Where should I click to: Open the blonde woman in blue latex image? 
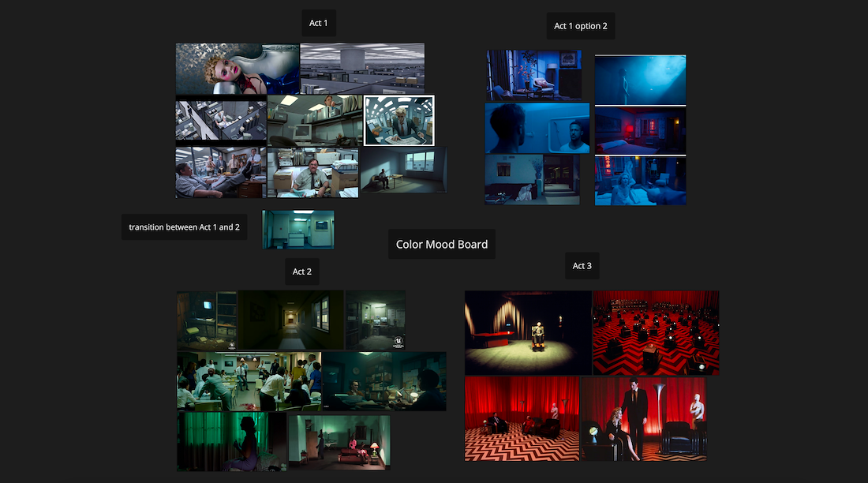[238, 69]
